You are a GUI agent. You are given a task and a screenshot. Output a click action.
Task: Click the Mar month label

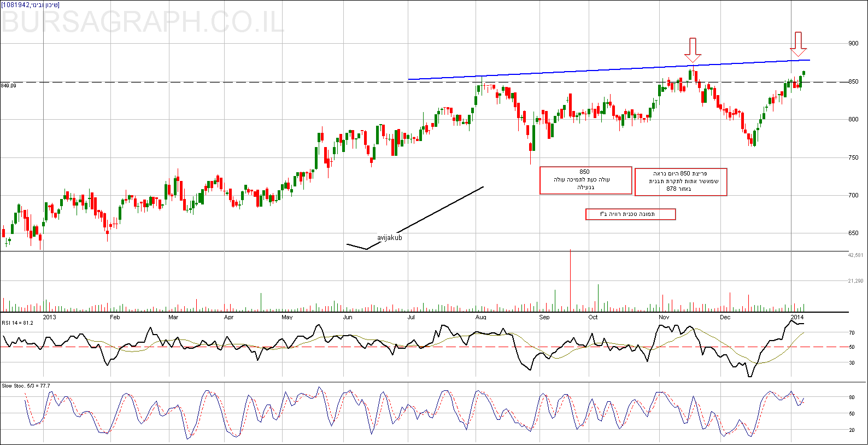(173, 317)
